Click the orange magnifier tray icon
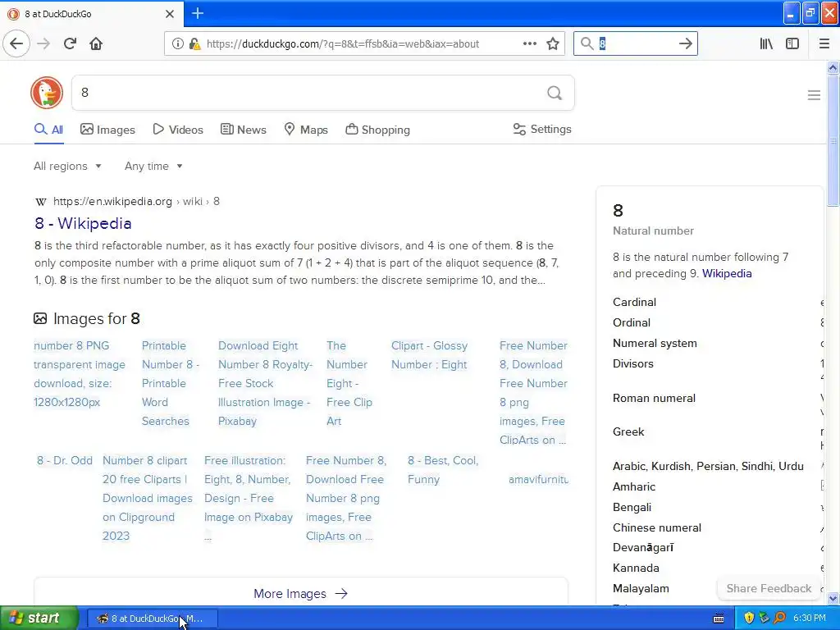Viewport: 840px width, 630px height. coord(779,619)
